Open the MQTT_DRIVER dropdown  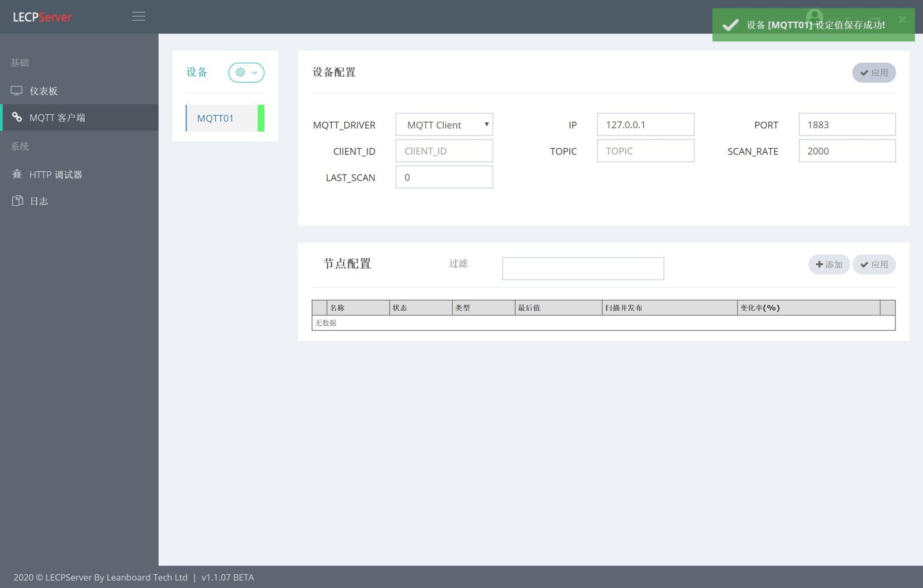444,125
